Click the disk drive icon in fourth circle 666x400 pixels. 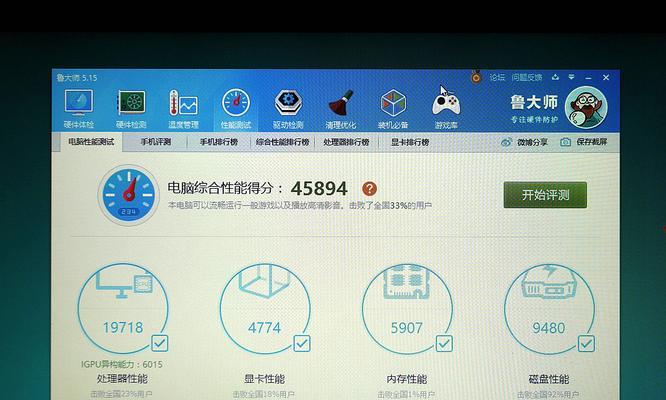549,282
